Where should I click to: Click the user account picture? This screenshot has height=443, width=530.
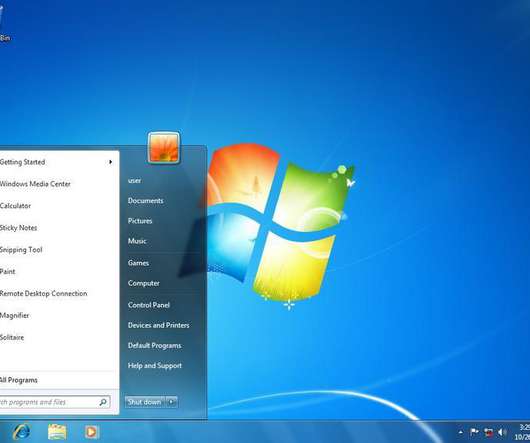point(164,148)
